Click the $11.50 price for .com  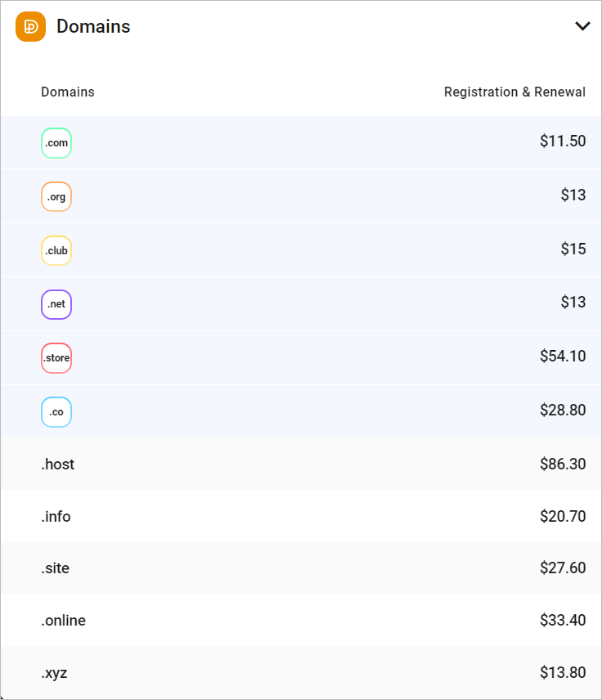[563, 141]
